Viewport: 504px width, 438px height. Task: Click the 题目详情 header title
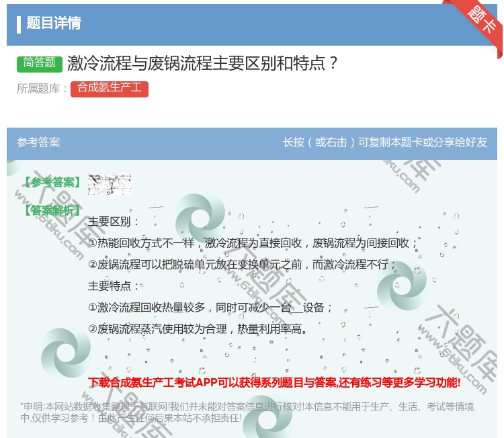(54, 23)
